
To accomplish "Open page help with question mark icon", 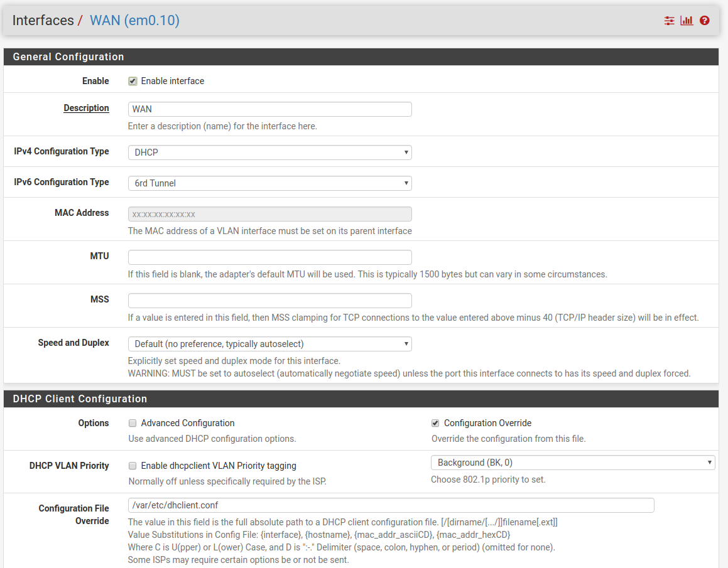I will click(x=704, y=20).
